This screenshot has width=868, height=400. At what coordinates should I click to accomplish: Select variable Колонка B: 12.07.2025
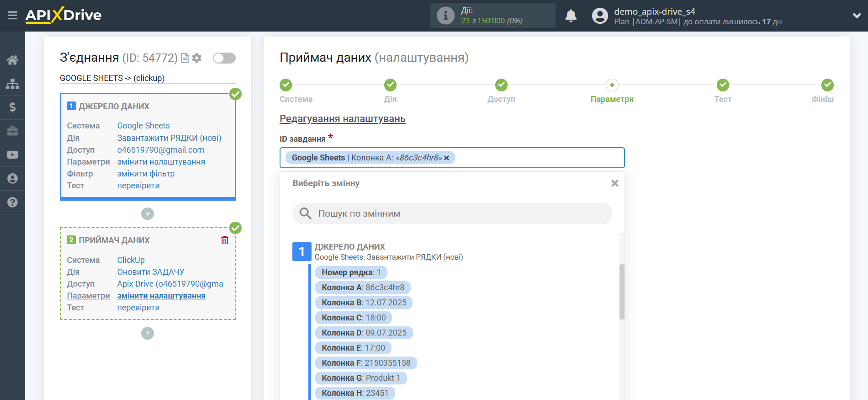pos(364,303)
